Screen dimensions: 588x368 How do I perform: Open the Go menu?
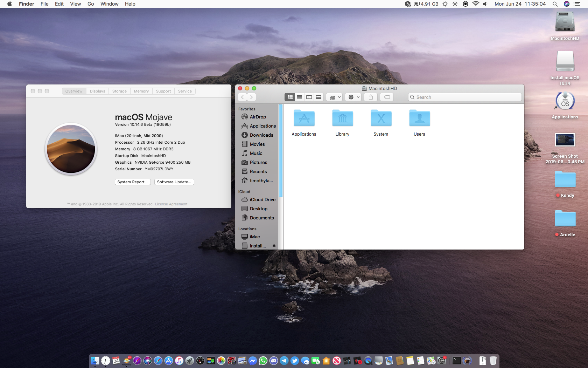(91, 4)
